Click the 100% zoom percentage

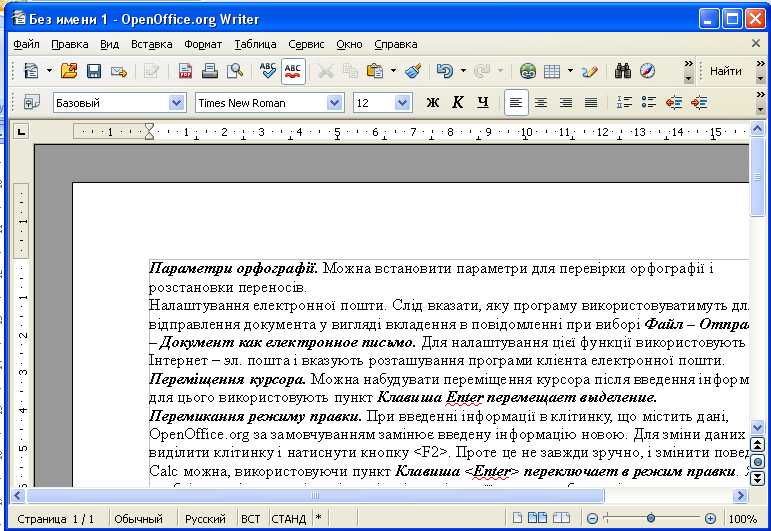point(742,519)
